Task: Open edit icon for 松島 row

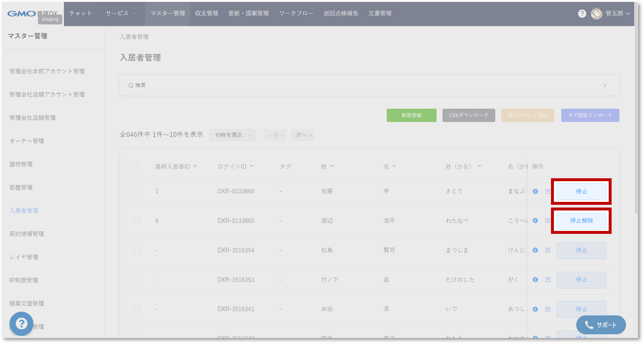Action: [547, 250]
